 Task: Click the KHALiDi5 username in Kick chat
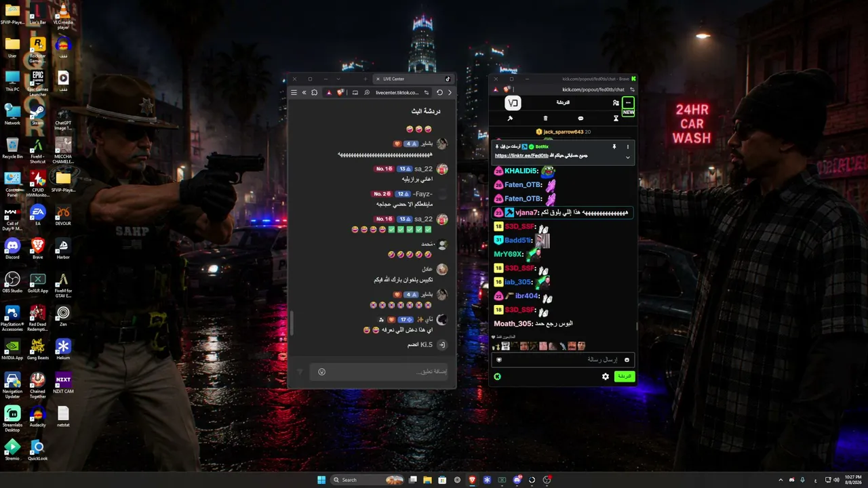(x=521, y=171)
